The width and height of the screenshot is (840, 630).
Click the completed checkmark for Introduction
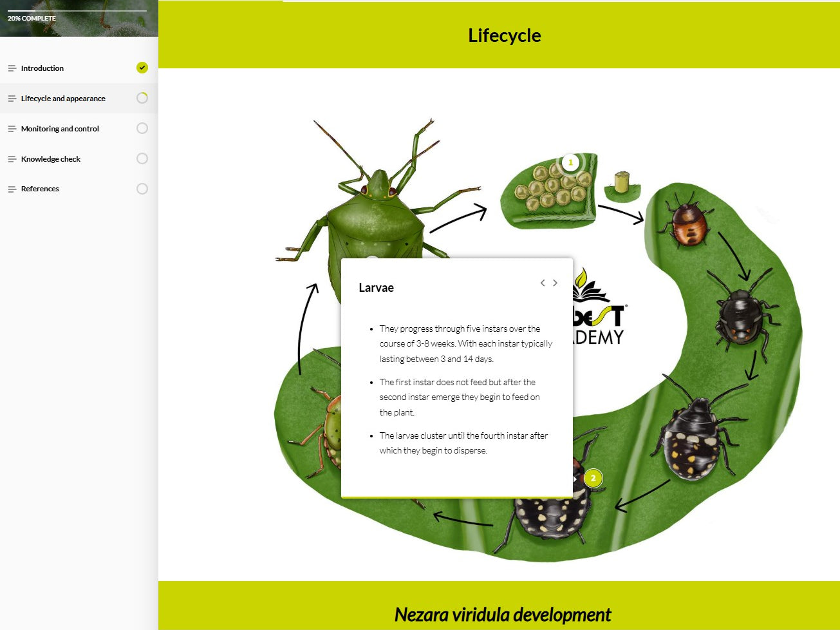point(142,68)
